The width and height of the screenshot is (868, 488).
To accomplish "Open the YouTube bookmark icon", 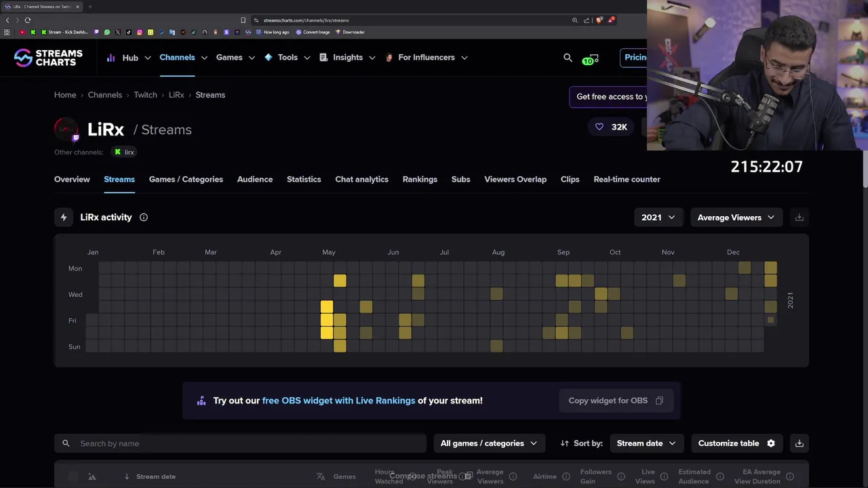I will tap(22, 32).
